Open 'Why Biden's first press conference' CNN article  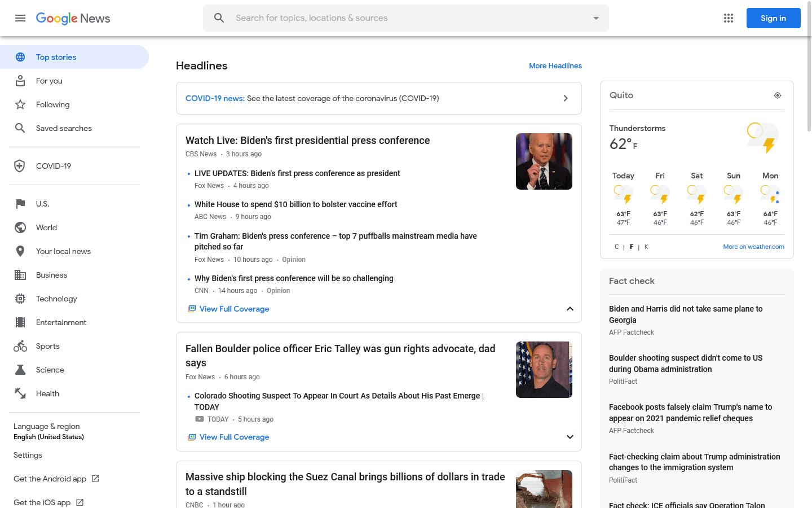pyautogui.click(x=294, y=278)
